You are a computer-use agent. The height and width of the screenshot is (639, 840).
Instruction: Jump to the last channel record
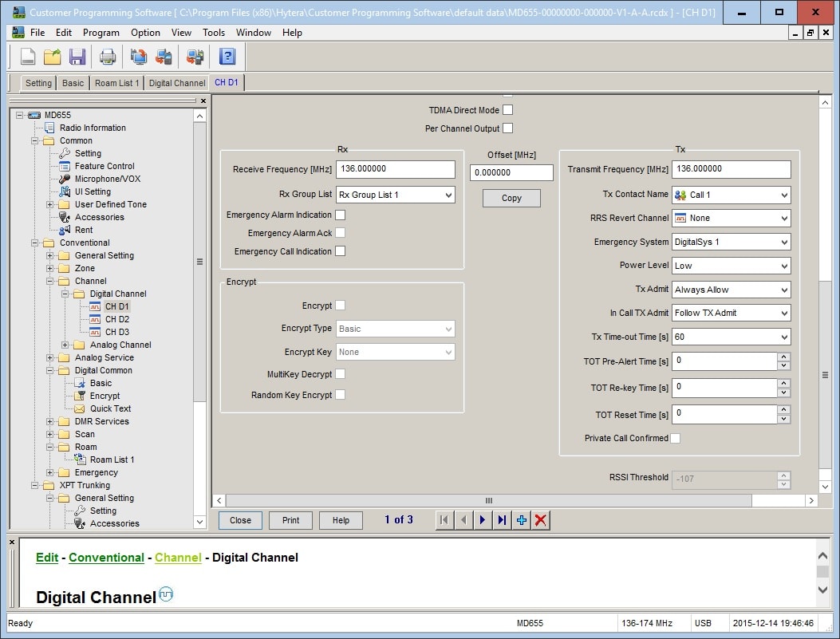pos(502,520)
